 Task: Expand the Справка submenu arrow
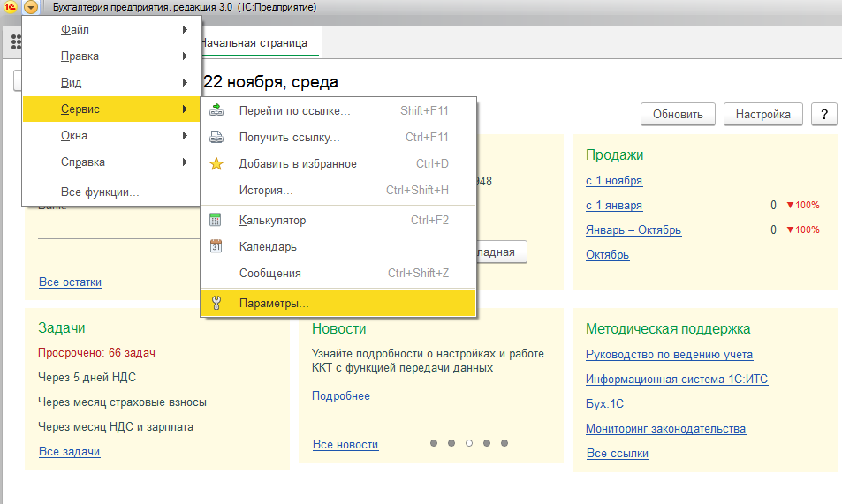point(185,162)
